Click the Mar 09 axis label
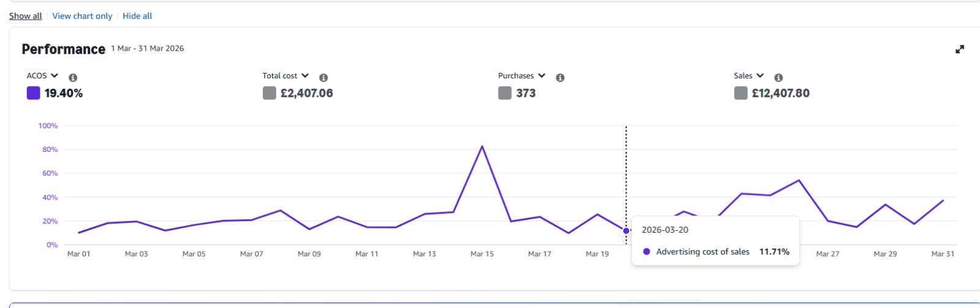 click(x=309, y=254)
